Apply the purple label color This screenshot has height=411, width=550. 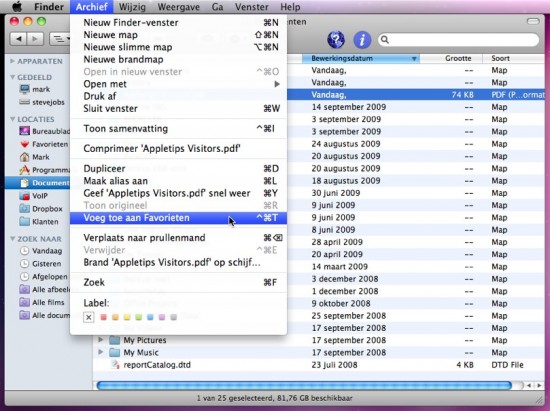tap(162, 317)
